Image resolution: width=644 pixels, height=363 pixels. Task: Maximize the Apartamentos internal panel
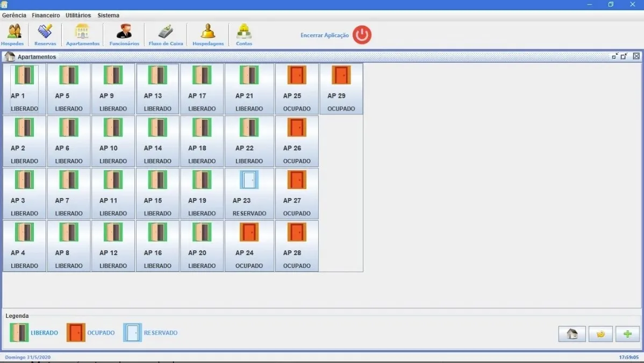click(x=624, y=56)
